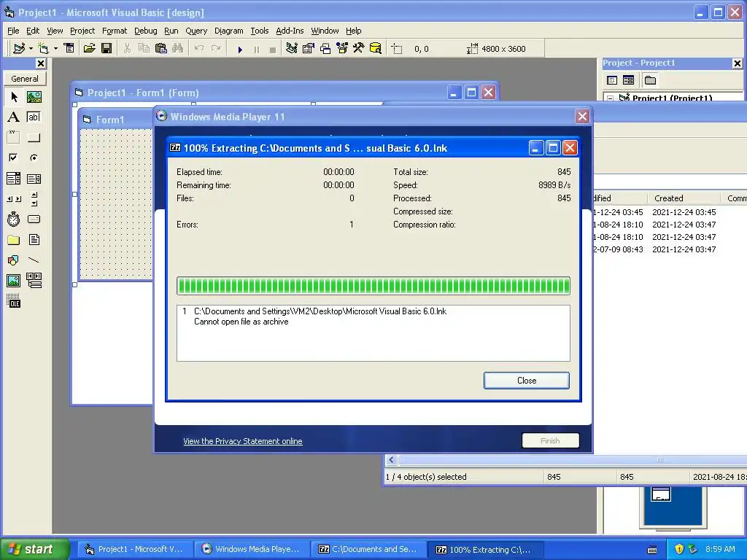Select the DriveListBox control in the toolbox
Image resolution: width=747 pixels, height=560 pixels.
[34, 219]
